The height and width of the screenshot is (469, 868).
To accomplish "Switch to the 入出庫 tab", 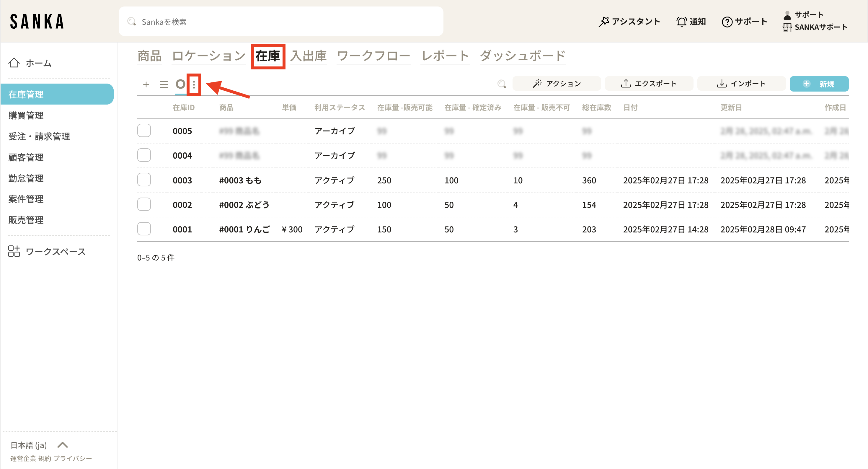I will tap(308, 56).
